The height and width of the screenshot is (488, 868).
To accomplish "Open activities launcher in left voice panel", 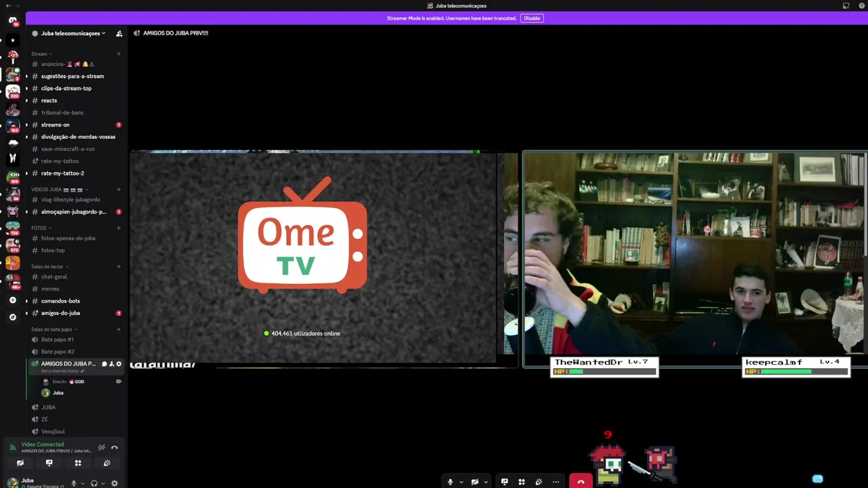I will pyautogui.click(x=78, y=464).
